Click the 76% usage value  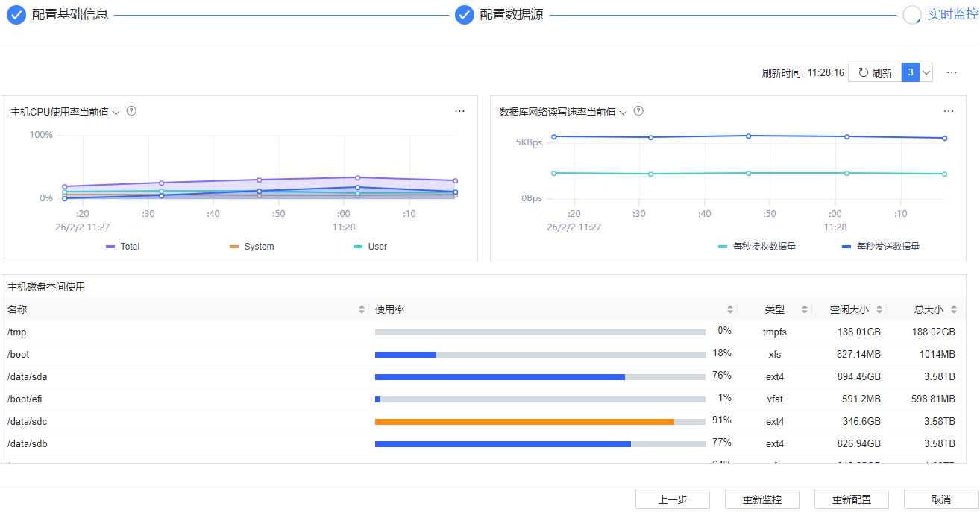[x=722, y=376]
